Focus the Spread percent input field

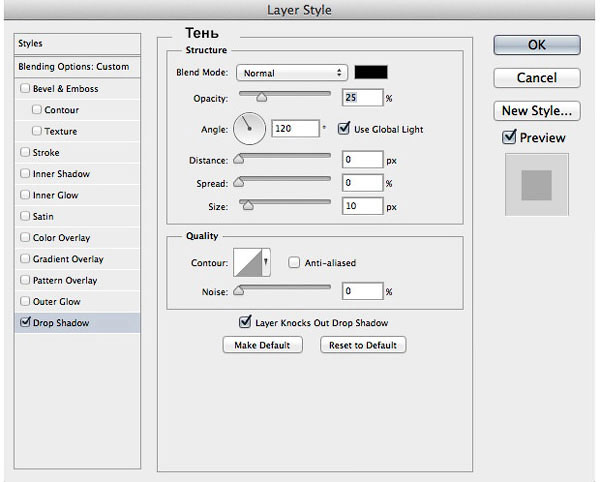point(362,183)
